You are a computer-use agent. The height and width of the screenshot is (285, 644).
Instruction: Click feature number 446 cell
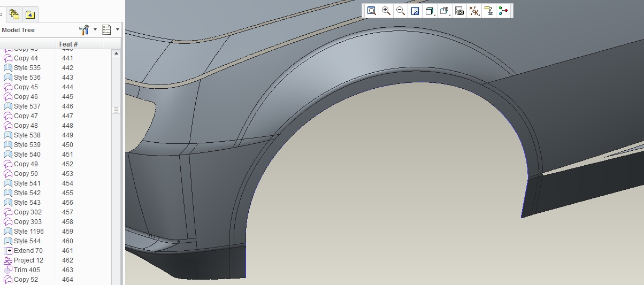point(67,106)
